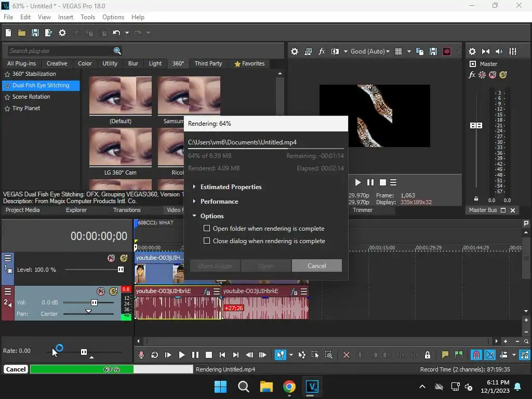Check Close dialog when rendering is complete

[x=207, y=241]
